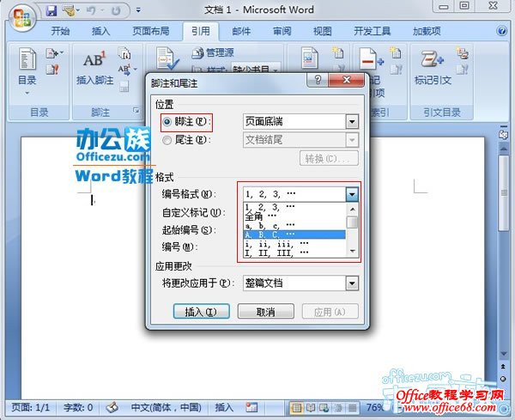Image resolution: width=515 pixels, height=420 pixels.
Task: Open 视图 View ribbon tab
Action: [x=323, y=31]
